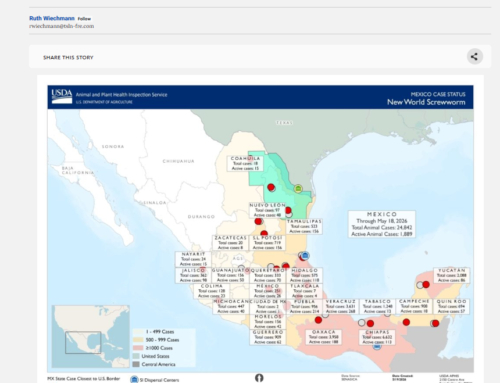
Task: Click the Mexico total cases summary box
Action: tap(382, 224)
